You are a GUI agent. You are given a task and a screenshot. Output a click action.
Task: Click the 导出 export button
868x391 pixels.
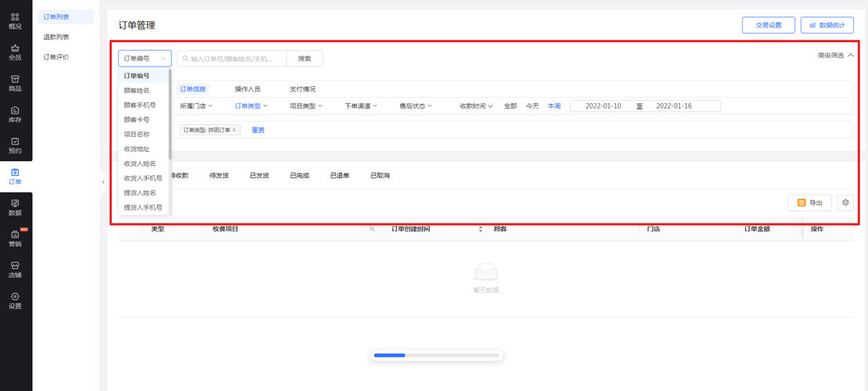coord(810,203)
